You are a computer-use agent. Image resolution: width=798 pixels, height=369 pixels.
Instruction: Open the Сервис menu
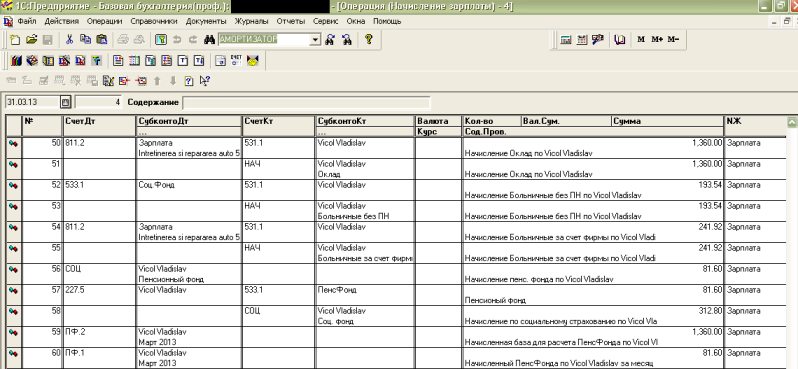pyautogui.click(x=326, y=21)
